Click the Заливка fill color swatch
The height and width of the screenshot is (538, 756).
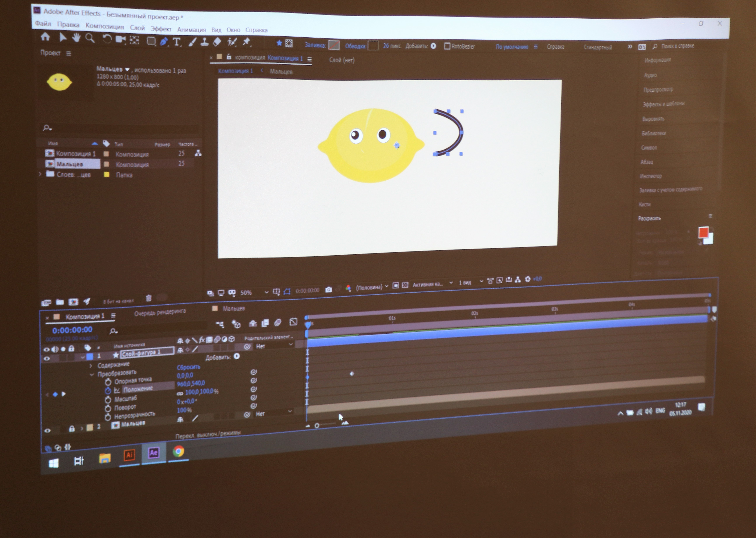click(334, 45)
